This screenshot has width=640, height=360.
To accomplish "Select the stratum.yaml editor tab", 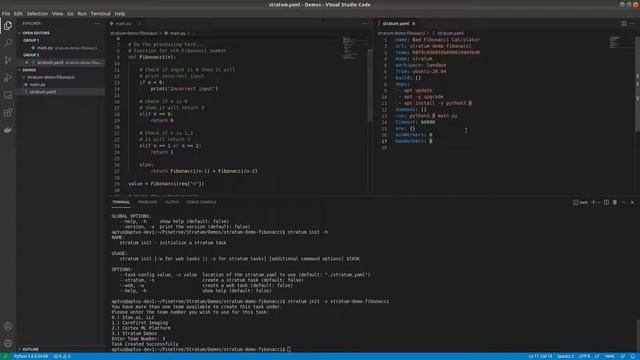I will click(396, 24).
